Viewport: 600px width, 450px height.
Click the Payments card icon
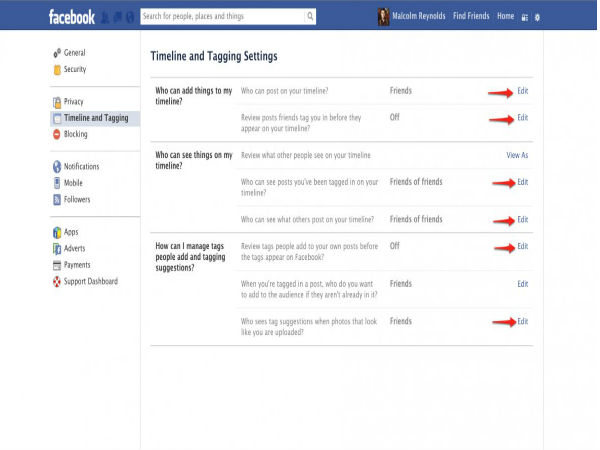click(x=57, y=265)
